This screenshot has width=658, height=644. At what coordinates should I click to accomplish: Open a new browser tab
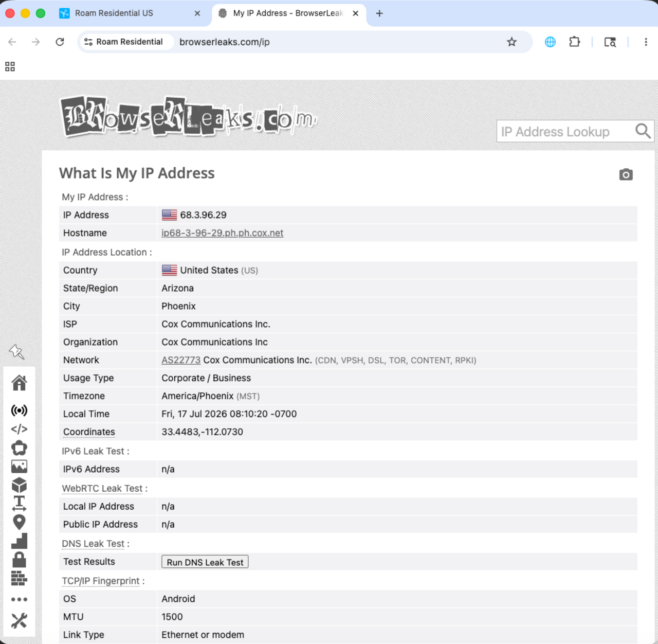click(x=379, y=13)
